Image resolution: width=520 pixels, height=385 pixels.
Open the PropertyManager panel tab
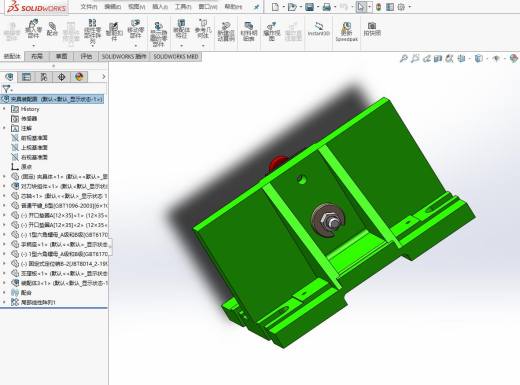(x=26, y=77)
